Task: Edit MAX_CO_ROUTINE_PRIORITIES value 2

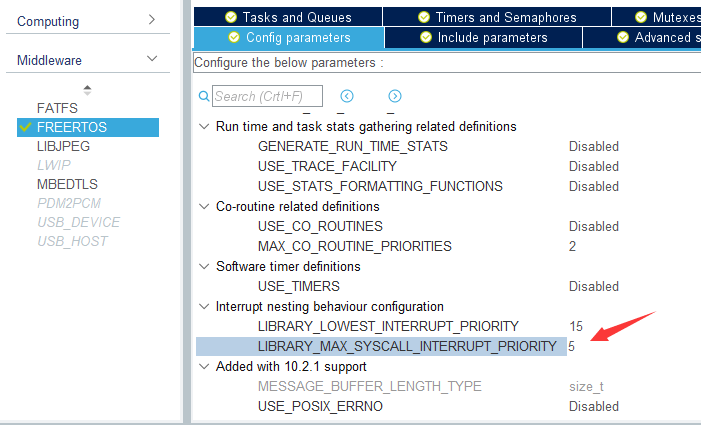Action: tap(572, 246)
